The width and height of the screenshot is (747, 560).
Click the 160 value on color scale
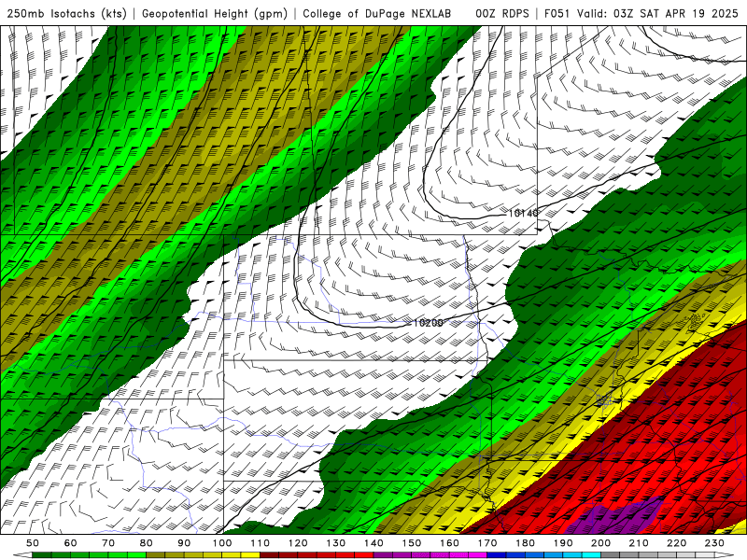click(x=449, y=543)
